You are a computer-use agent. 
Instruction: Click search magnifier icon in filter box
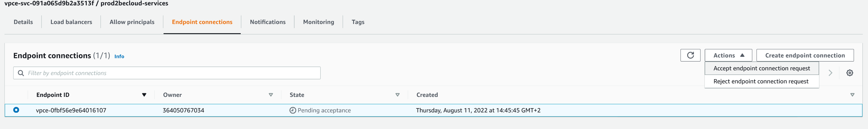coord(21,73)
